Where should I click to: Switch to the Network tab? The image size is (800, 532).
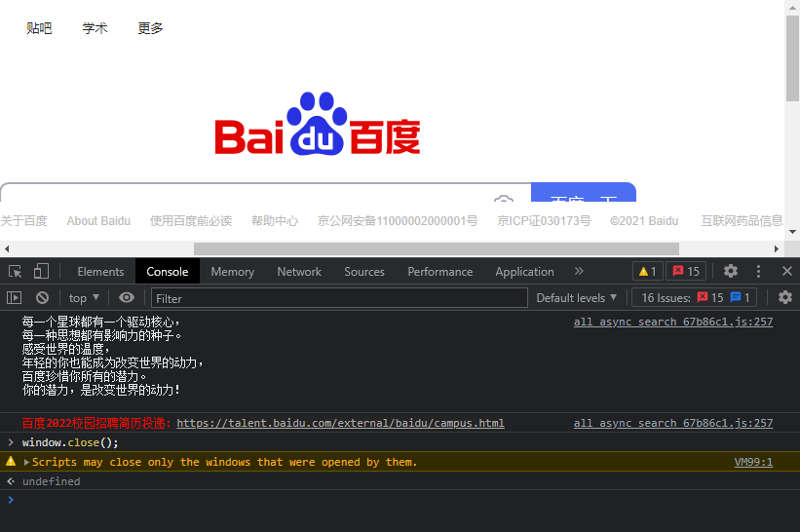tap(299, 271)
